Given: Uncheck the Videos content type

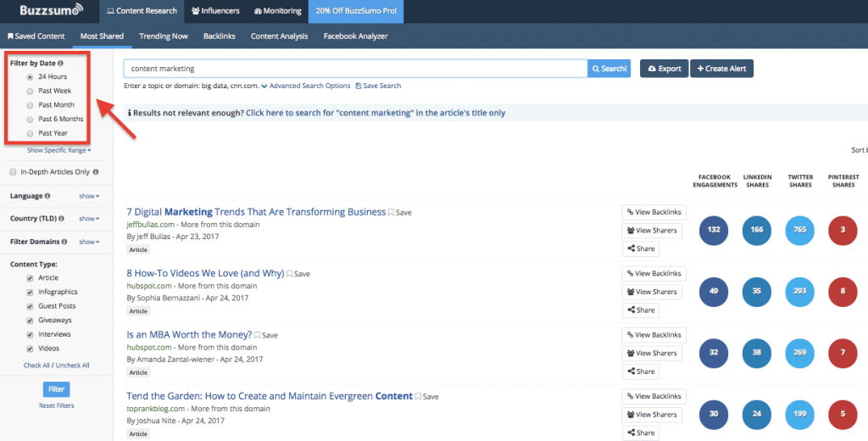Looking at the screenshot, I should [x=30, y=349].
